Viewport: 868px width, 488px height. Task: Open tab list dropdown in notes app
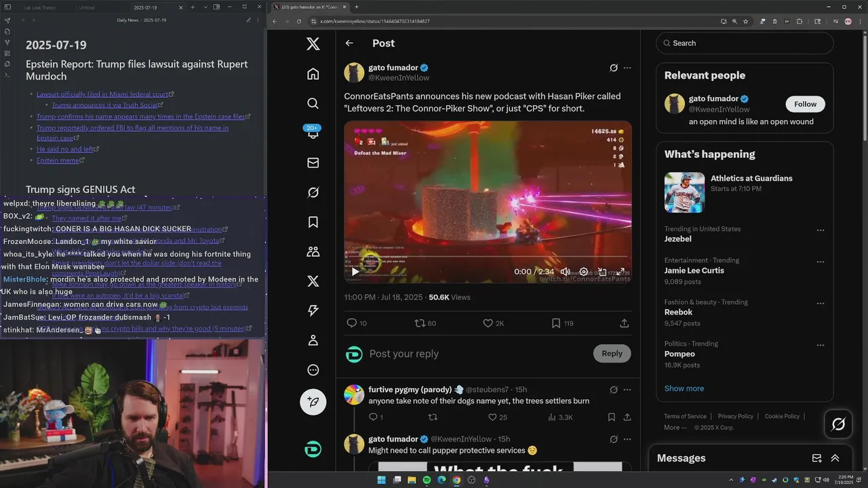click(x=204, y=7)
